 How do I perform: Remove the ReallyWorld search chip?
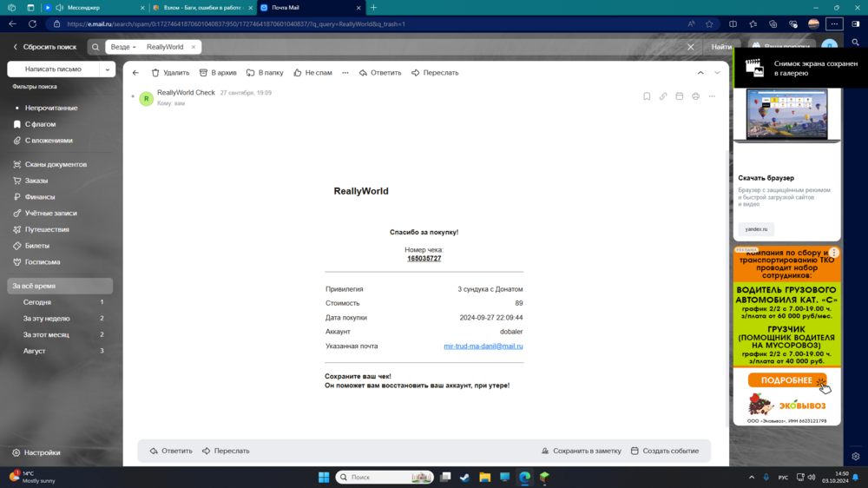(194, 47)
